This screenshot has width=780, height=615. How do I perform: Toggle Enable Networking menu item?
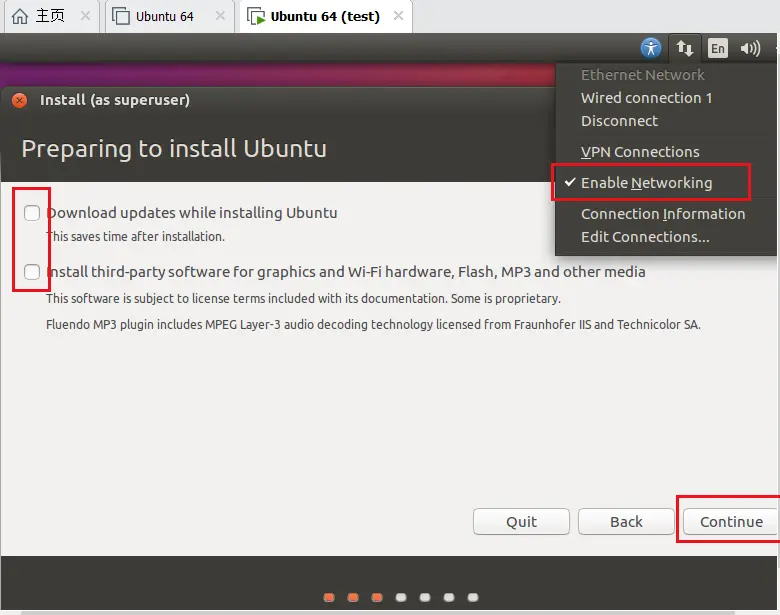[665, 183]
